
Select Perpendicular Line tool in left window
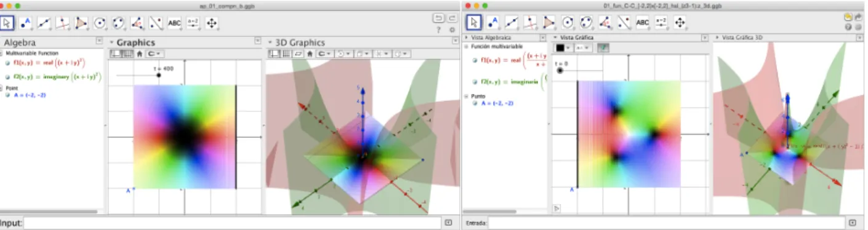(63, 23)
